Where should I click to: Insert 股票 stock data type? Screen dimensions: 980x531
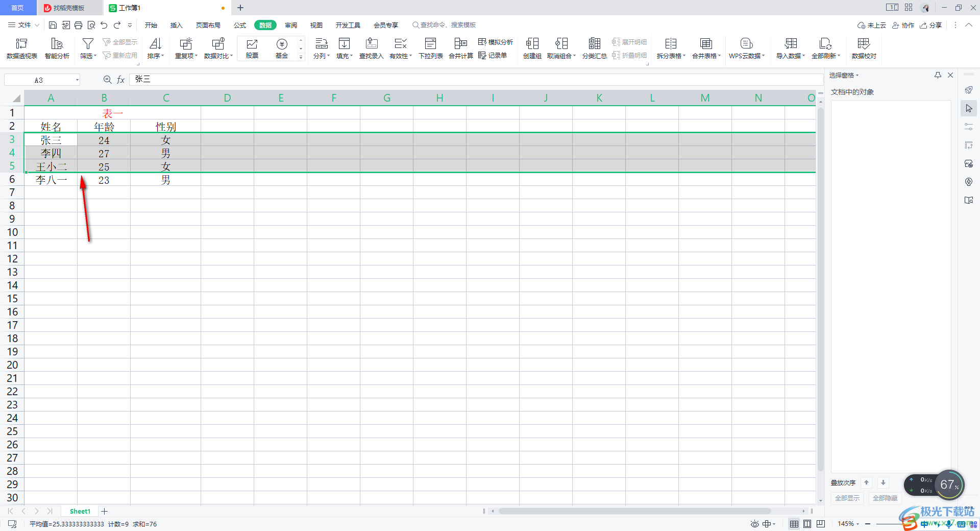252,49
